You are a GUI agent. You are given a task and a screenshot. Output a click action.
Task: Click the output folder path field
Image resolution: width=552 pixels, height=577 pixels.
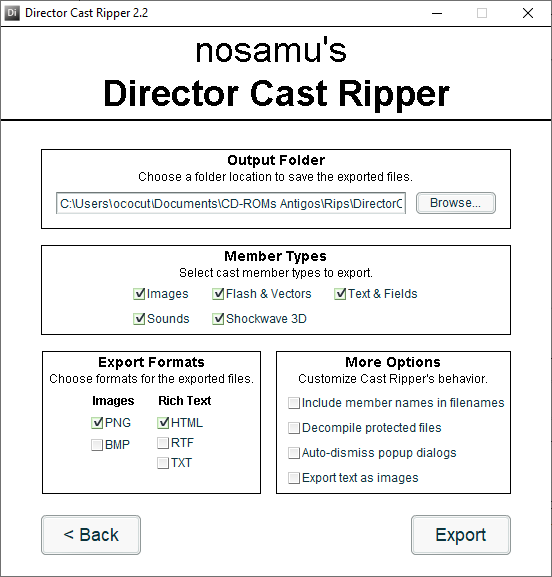231,203
